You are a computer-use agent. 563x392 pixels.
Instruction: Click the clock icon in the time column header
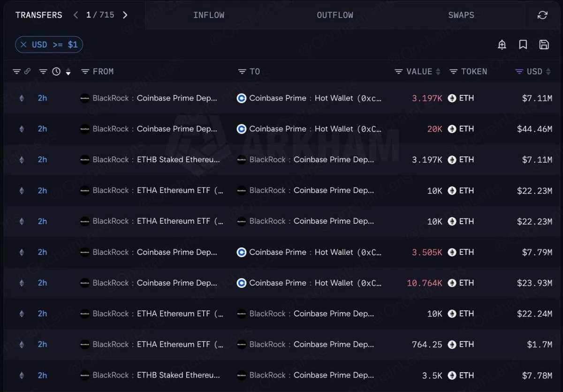point(56,72)
